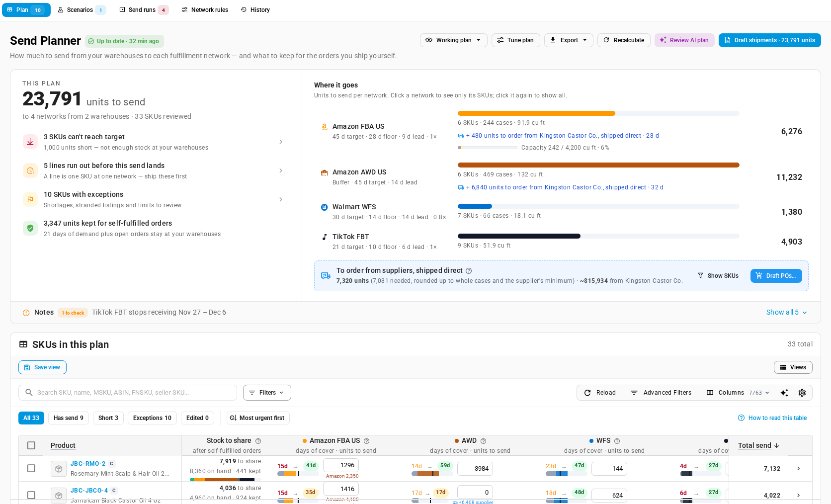The height and width of the screenshot is (504, 831).
Task: Open table settings gear icon
Action: (802, 393)
